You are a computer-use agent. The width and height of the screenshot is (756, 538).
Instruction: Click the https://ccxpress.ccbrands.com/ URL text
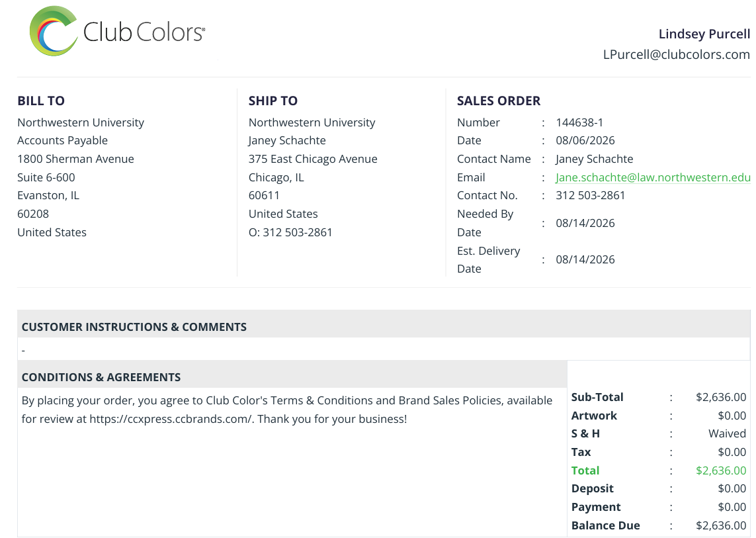pos(171,419)
